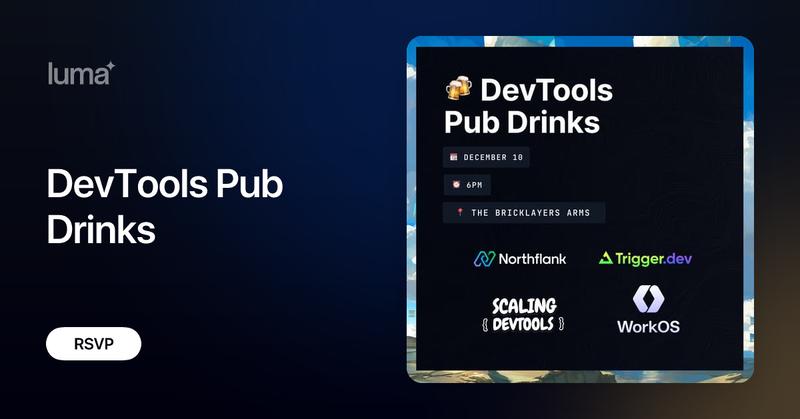The image size is (800, 419).
Task: Click the DevTools Pub Drinks poster heading
Action: coord(530,107)
